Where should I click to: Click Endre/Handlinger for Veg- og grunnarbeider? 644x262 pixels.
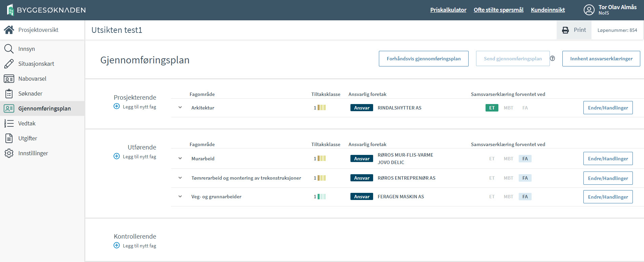608,197
